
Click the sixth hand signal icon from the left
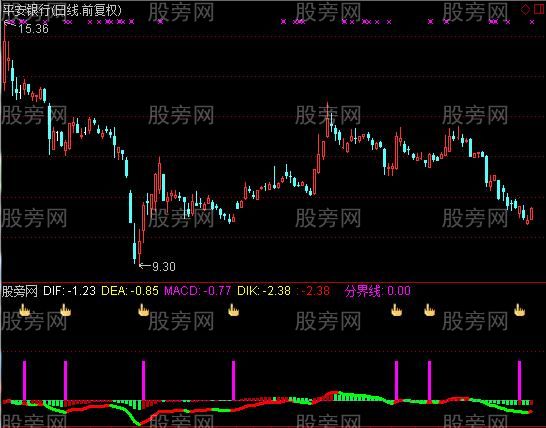pos(429,310)
